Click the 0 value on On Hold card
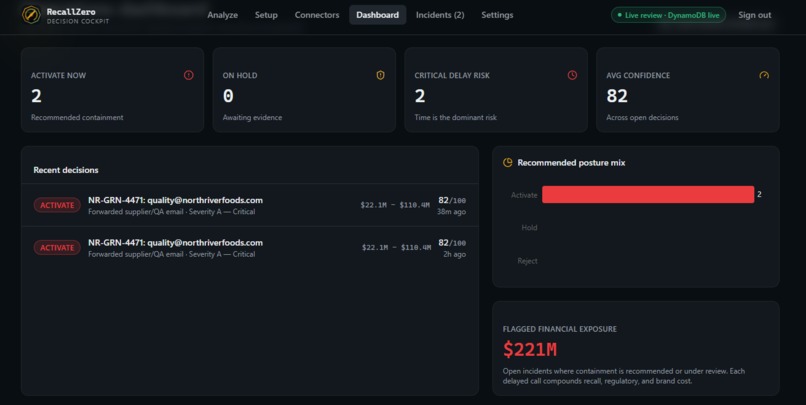The image size is (806, 405). [x=228, y=96]
